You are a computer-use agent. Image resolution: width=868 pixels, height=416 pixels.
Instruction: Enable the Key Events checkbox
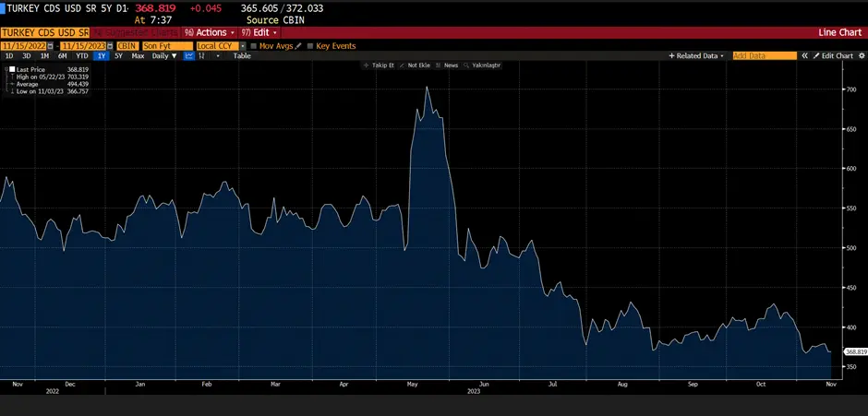coord(310,46)
